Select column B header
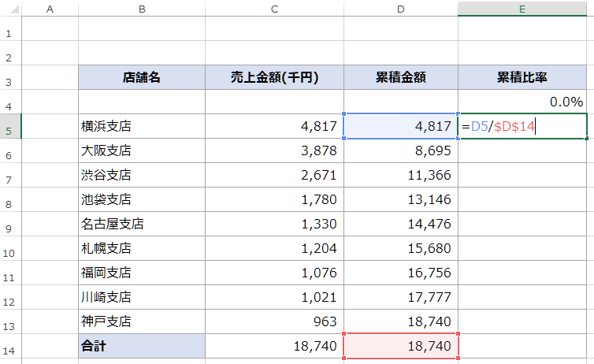The image size is (594, 364). 142,9
